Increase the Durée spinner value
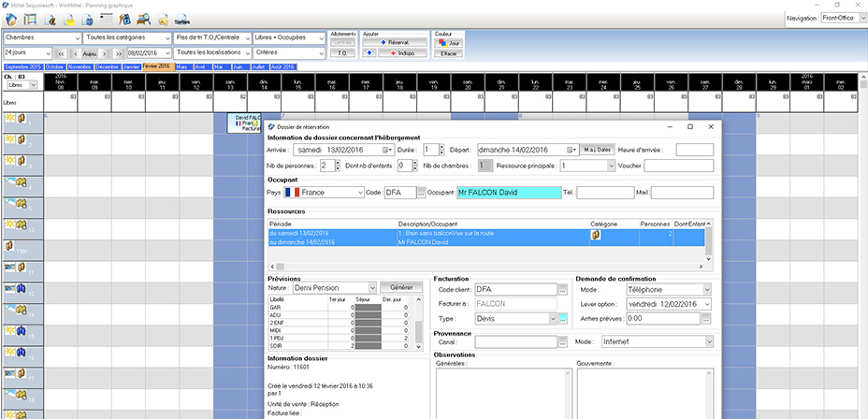The height and width of the screenshot is (419, 868). (440, 146)
